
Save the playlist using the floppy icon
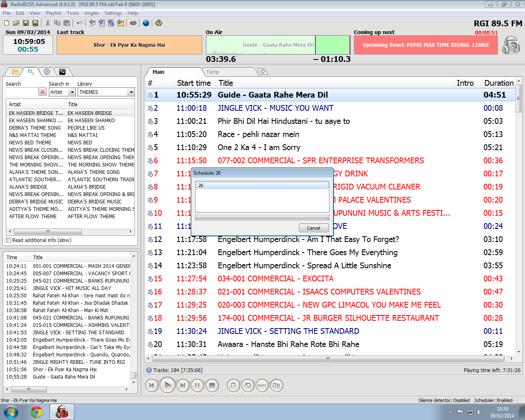pyautogui.click(x=26, y=23)
